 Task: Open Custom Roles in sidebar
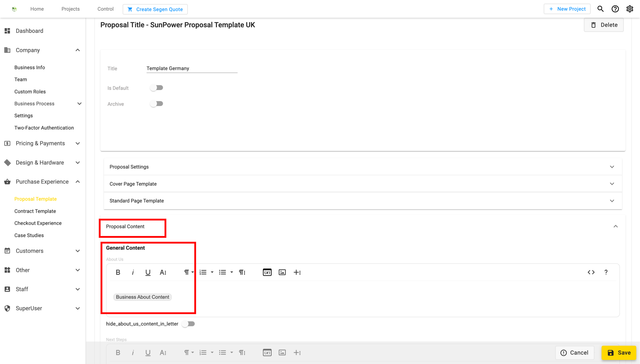tap(30, 92)
